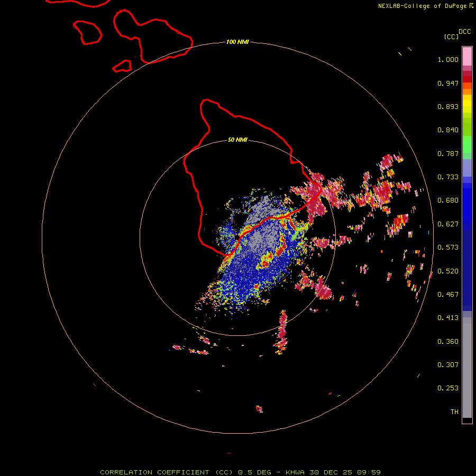The width and height of the screenshot is (476, 476).
Task: Click the [CC] units label
Action: [x=451, y=37]
